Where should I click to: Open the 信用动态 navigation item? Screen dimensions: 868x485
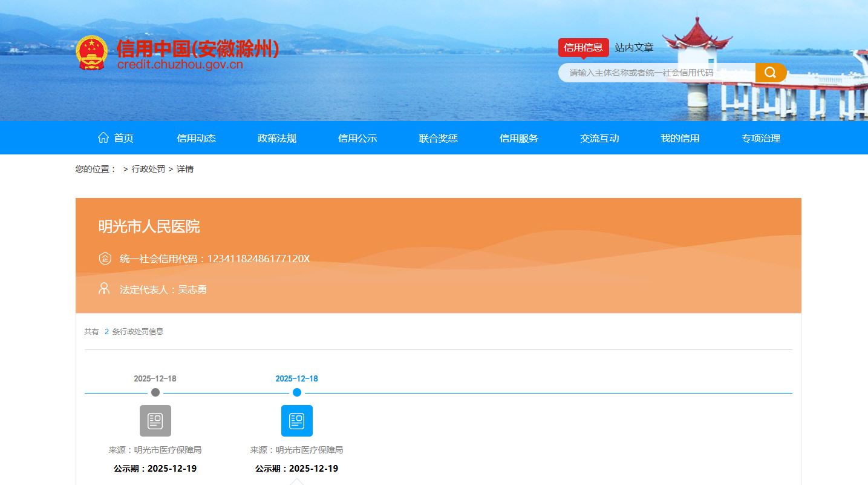click(x=196, y=138)
